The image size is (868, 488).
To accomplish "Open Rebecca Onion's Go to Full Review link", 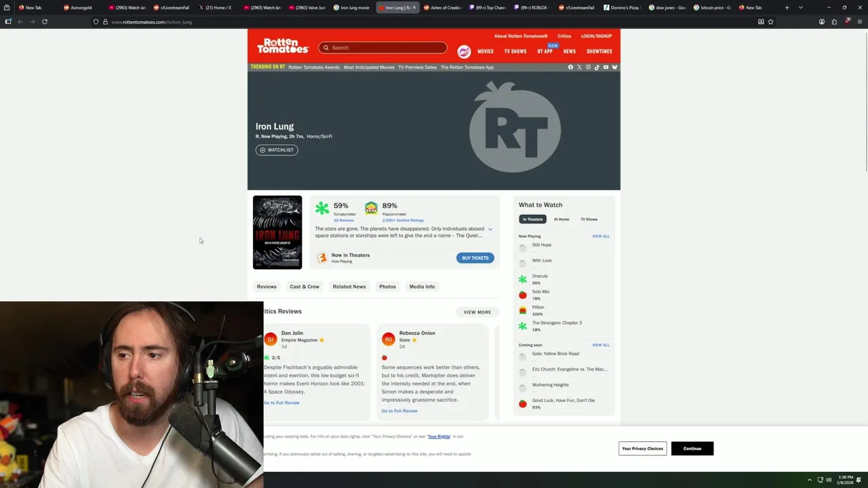I will click(399, 411).
